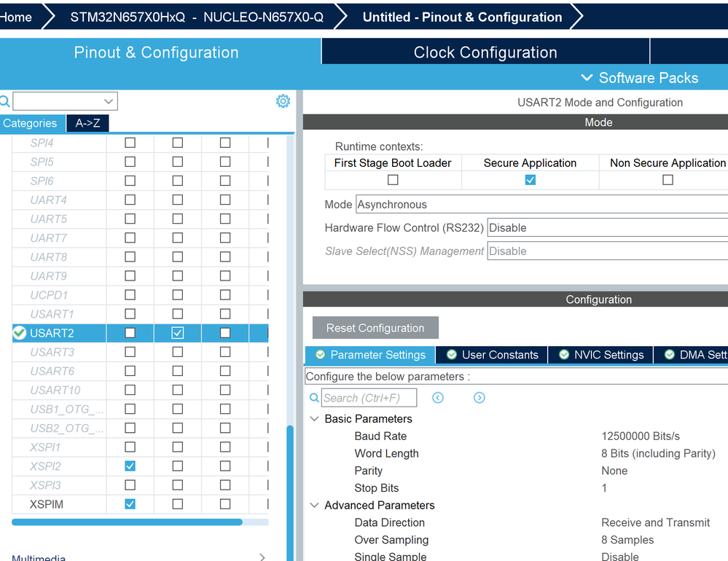Enable First Stage Boot Loader runtime context
Viewport: 728px width, 561px height.
click(393, 179)
